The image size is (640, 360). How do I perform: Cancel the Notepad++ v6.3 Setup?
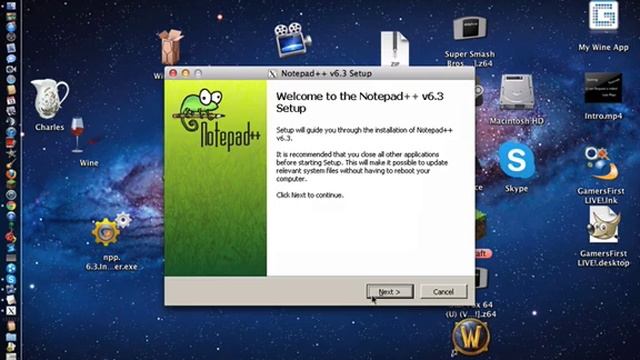444,291
